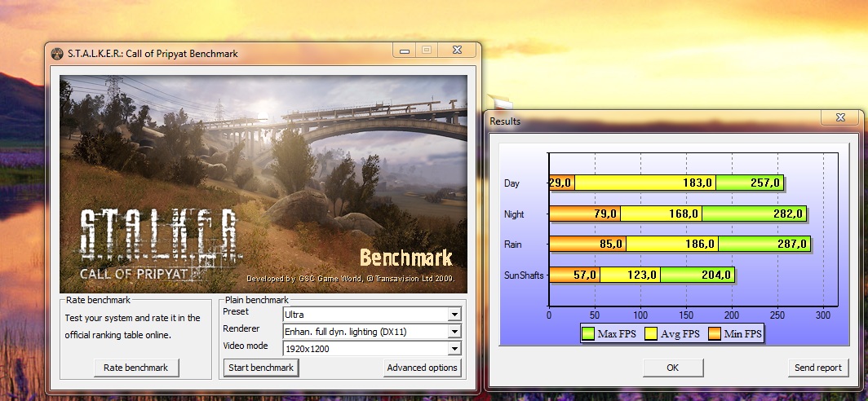Click the yellow Avg FPS legend swatch
The width and height of the screenshot is (868, 401).
pos(650,333)
